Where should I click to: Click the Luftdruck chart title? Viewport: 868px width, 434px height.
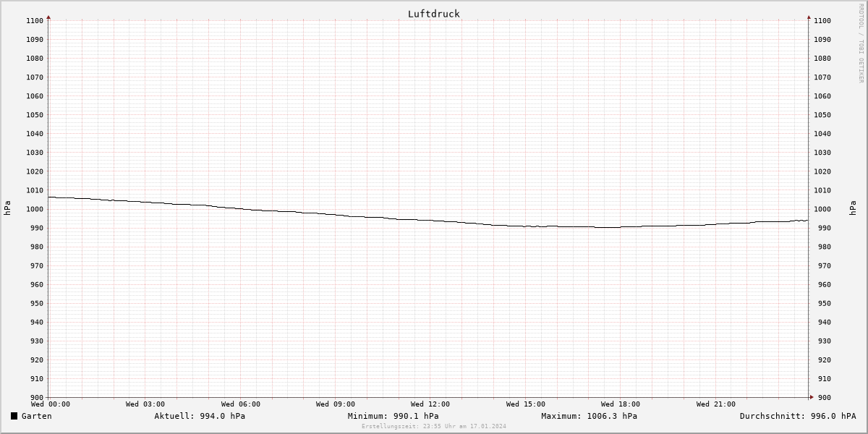click(x=434, y=14)
